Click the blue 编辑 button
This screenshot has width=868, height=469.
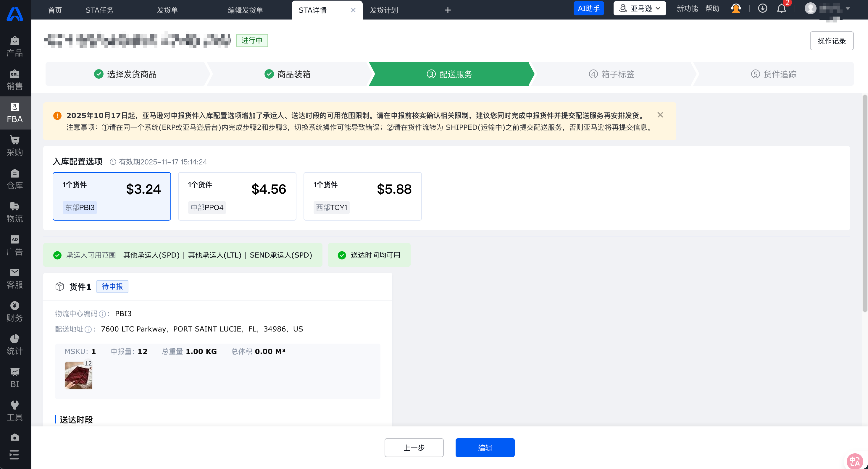pyautogui.click(x=485, y=448)
